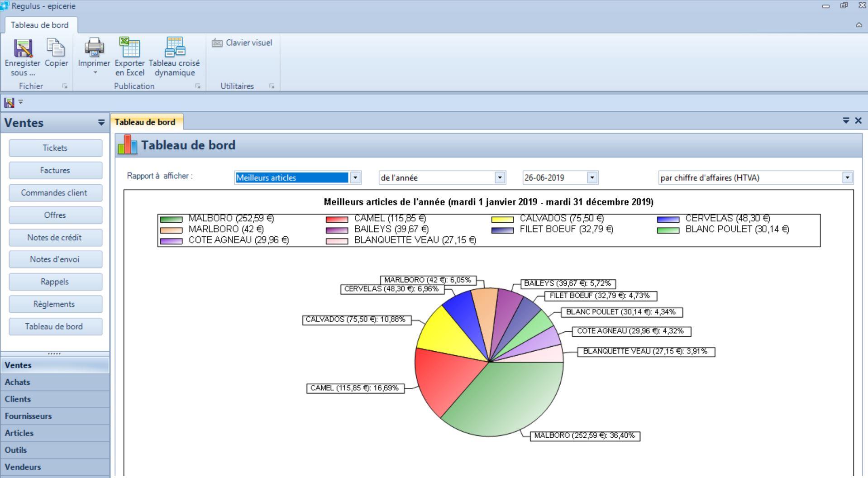
Task: Expand the Publication group dialog launcher
Action: [x=198, y=86]
